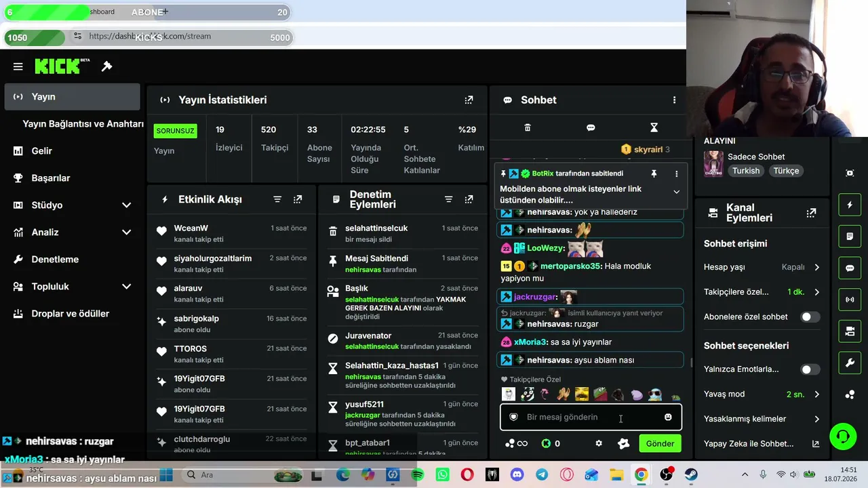
Task: Show hidden system tray icons
Action: (x=745, y=474)
